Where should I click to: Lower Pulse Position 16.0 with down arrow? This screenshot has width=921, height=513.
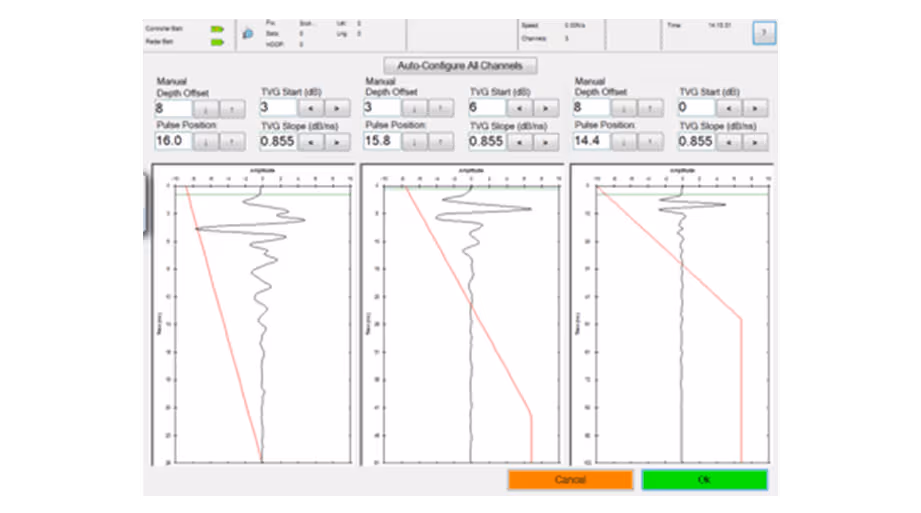[x=206, y=142]
